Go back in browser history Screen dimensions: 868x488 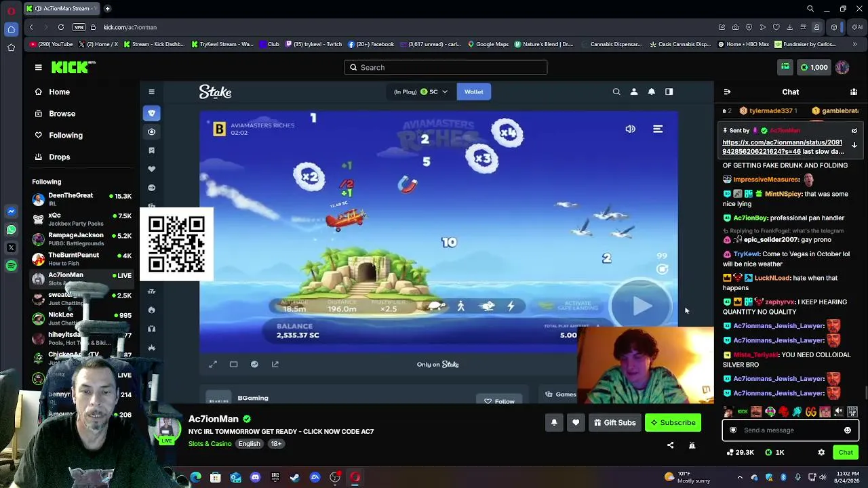[x=31, y=27]
